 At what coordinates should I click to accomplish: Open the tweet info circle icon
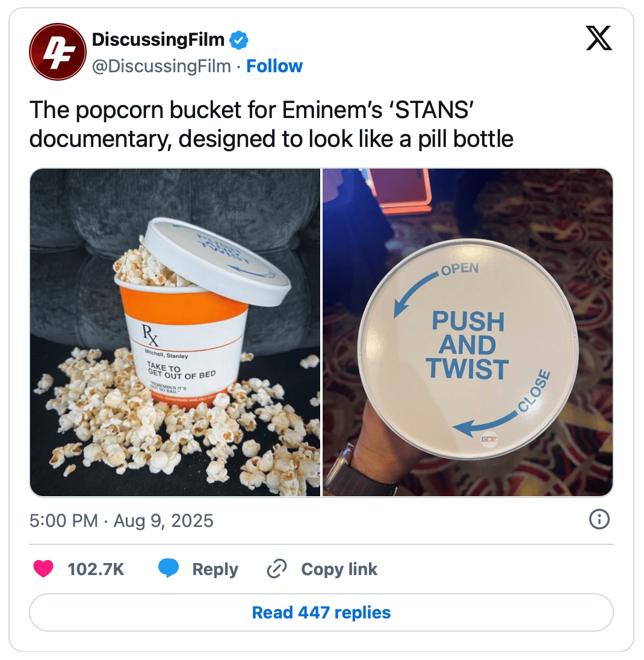[599, 519]
